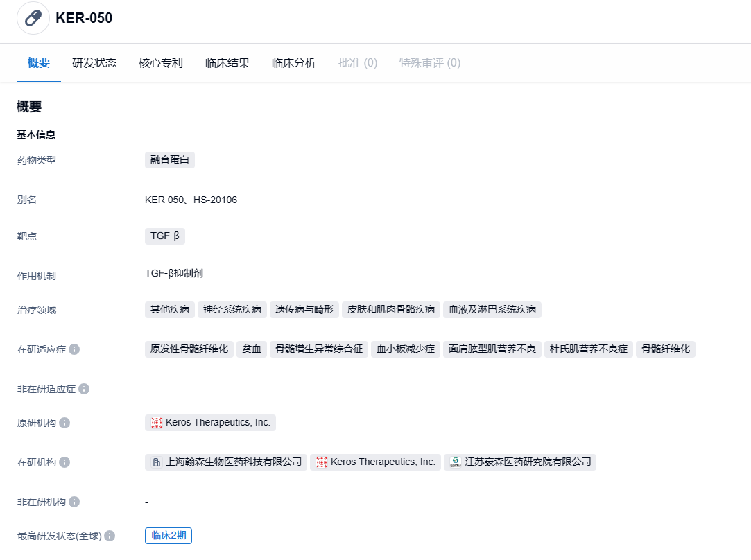Click the 杜氏肌营养不良症 indication tag
Image resolution: width=751 pixels, height=560 pixels.
point(588,349)
